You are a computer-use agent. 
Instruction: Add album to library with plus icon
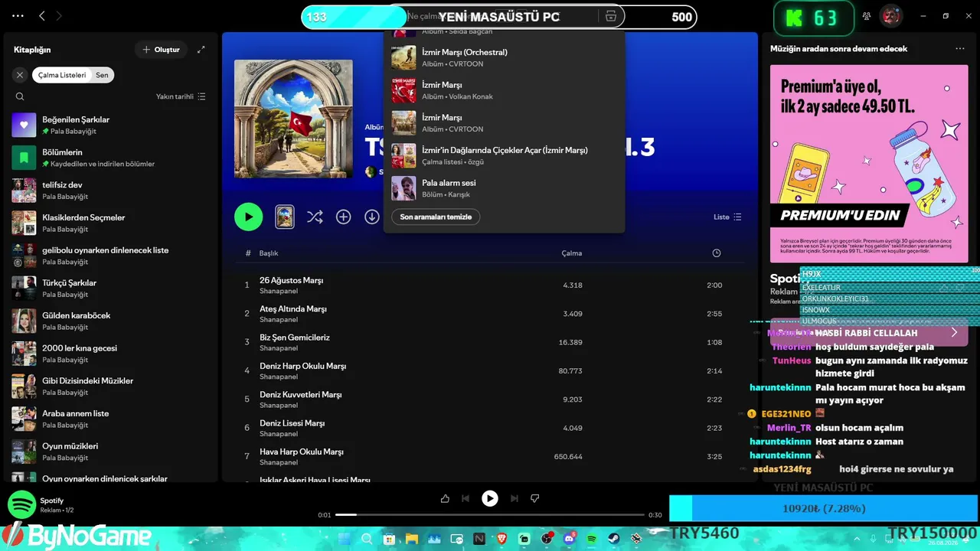pos(344,217)
